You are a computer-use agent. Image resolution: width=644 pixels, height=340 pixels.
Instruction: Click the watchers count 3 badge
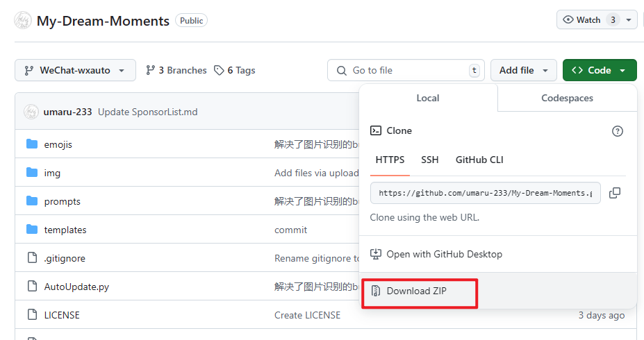click(x=613, y=19)
